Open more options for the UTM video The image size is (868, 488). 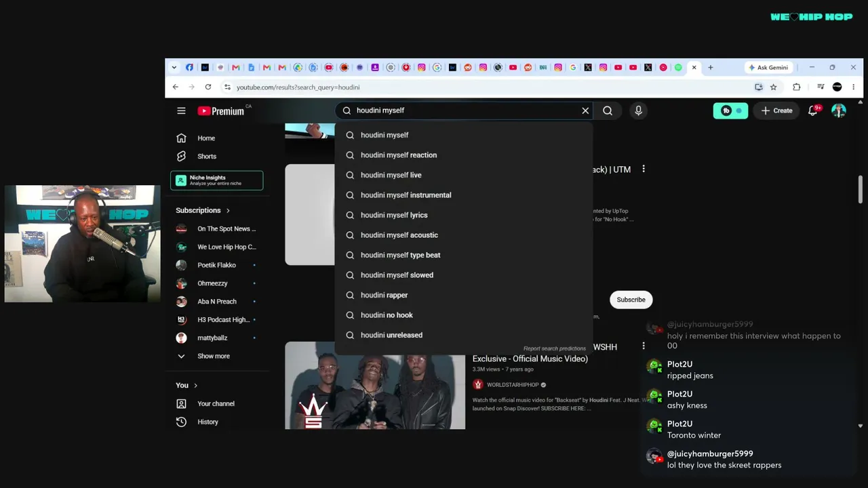(x=644, y=169)
